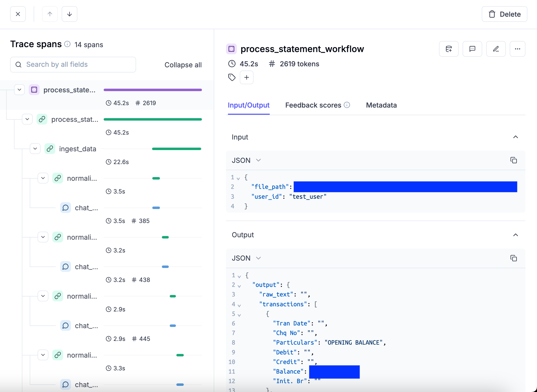
Task: Click the purple root span duration bar
Action: point(153,90)
